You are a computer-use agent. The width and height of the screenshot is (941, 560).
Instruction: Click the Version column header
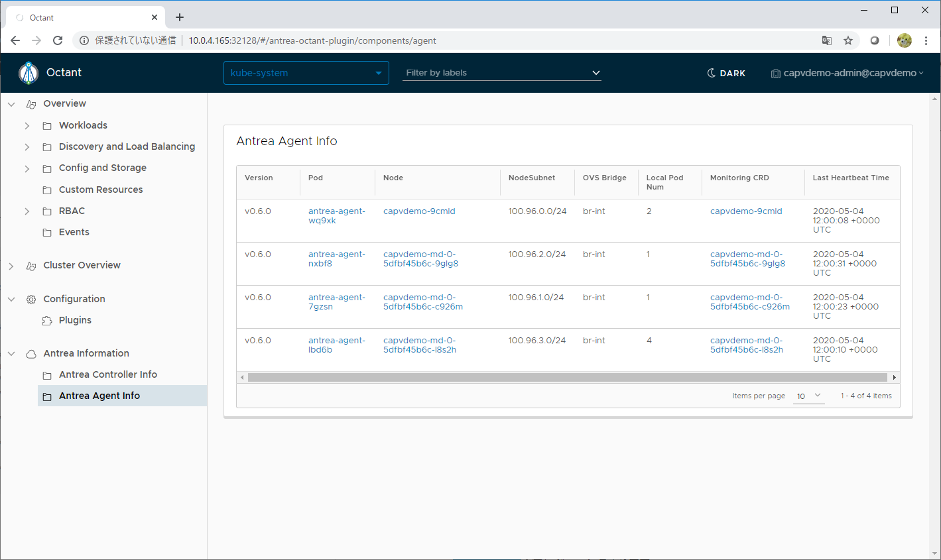point(259,178)
